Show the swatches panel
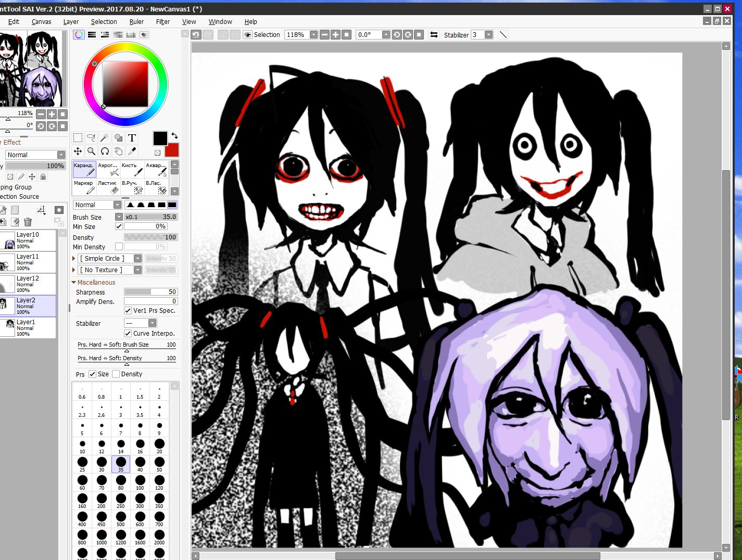This screenshot has width=742, height=560. tap(131, 34)
